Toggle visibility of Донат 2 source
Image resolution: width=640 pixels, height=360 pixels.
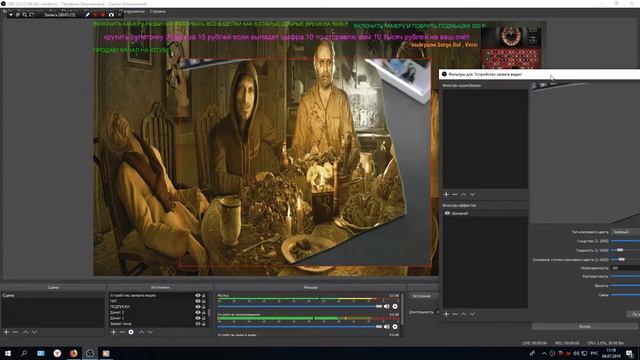click(x=198, y=313)
